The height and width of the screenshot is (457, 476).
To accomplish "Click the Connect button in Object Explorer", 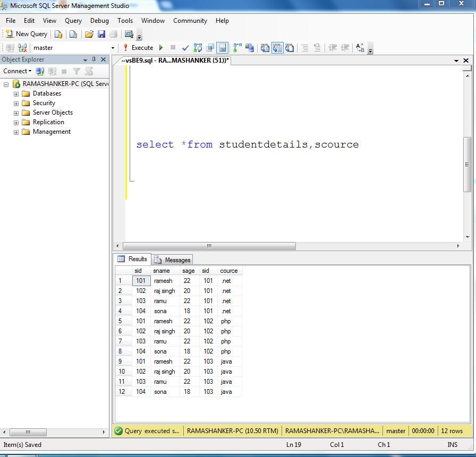I will point(16,71).
